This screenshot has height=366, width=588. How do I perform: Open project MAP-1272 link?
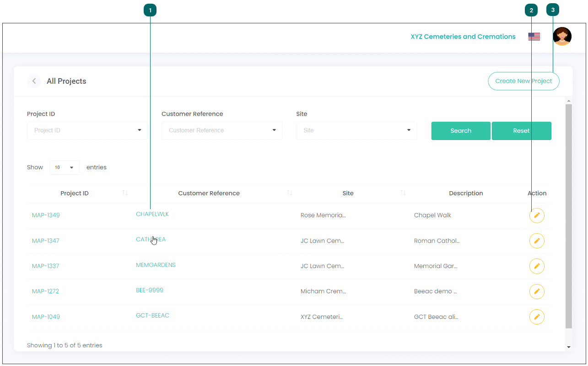[46, 291]
